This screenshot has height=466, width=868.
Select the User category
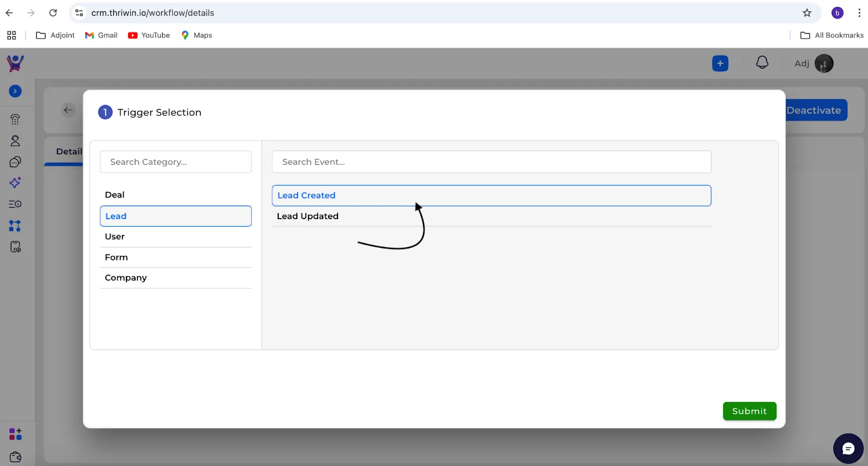coord(176,237)
